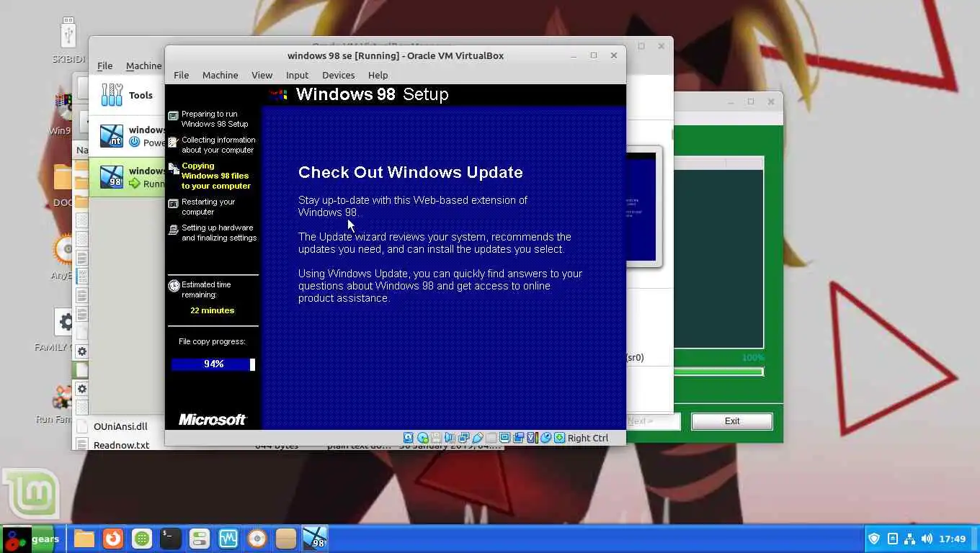
Task: Open the View menu of the VM window
Action: [x=262, y=75]
